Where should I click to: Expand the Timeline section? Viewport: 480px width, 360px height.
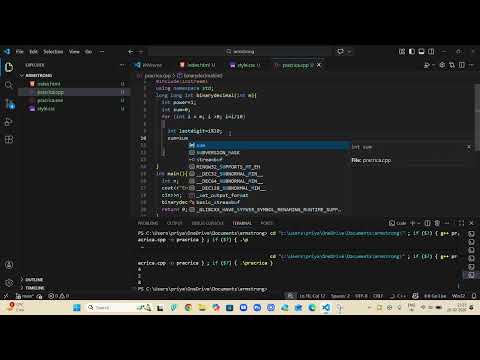point(35,288)
